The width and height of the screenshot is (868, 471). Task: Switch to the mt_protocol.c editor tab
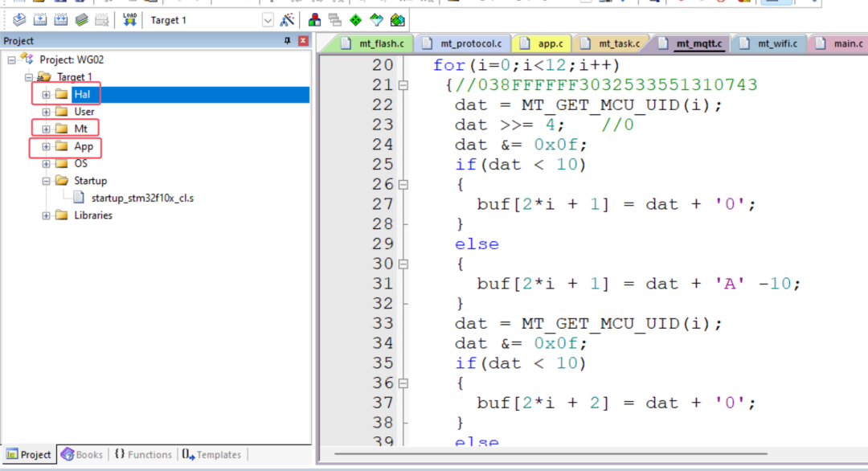point(463,43)
